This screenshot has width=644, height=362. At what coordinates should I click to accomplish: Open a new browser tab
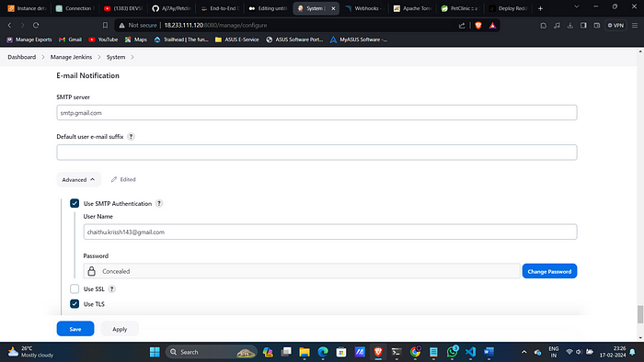pos(541,8)
